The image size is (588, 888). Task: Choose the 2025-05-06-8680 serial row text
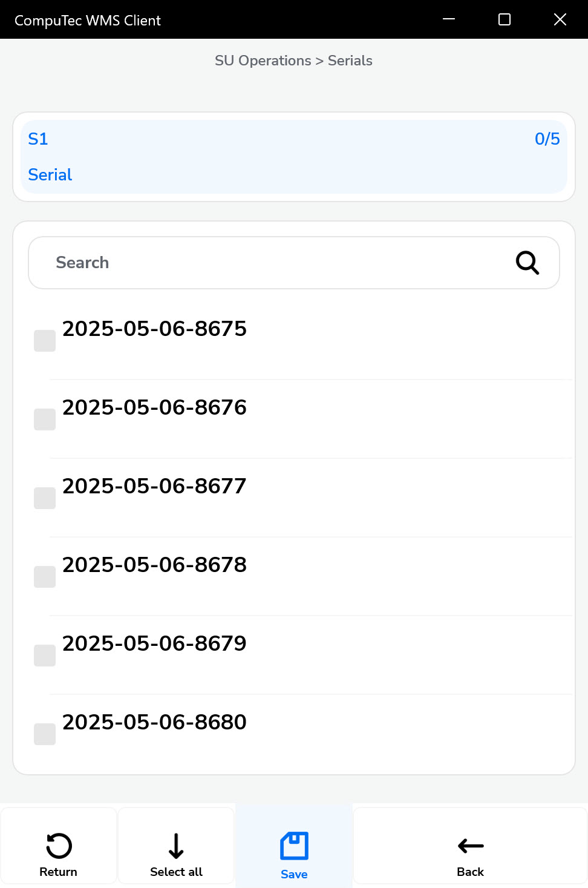click(x=154, y=722)
